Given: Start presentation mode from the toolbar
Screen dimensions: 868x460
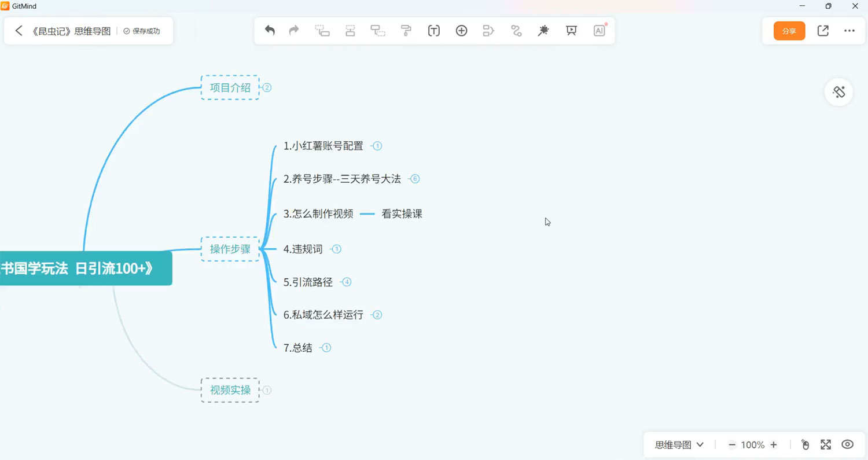Looking at the screenshot, I should click(x=571, y=30).
